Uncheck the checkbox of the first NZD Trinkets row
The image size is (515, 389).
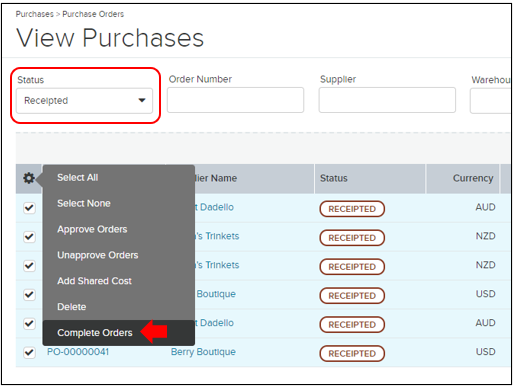point(29,237)
